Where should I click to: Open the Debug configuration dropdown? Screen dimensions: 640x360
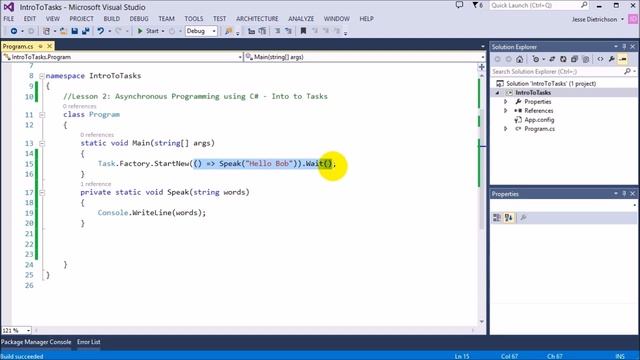pyautogui.click(x=201, y=31)
